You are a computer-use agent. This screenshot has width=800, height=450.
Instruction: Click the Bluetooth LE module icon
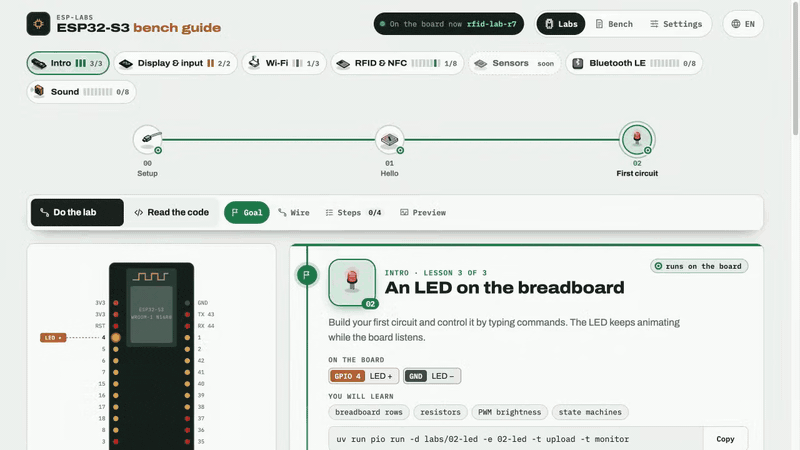click(x=578, y=63)
